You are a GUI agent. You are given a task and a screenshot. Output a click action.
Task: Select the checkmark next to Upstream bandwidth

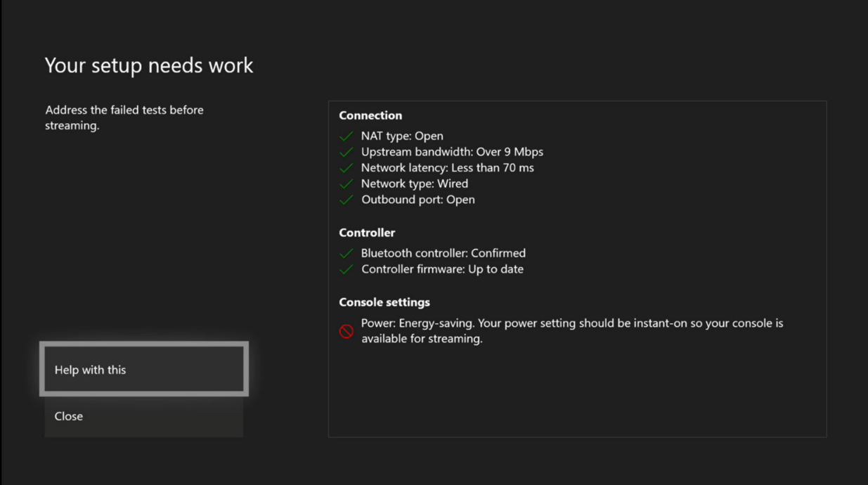[346, 152]
